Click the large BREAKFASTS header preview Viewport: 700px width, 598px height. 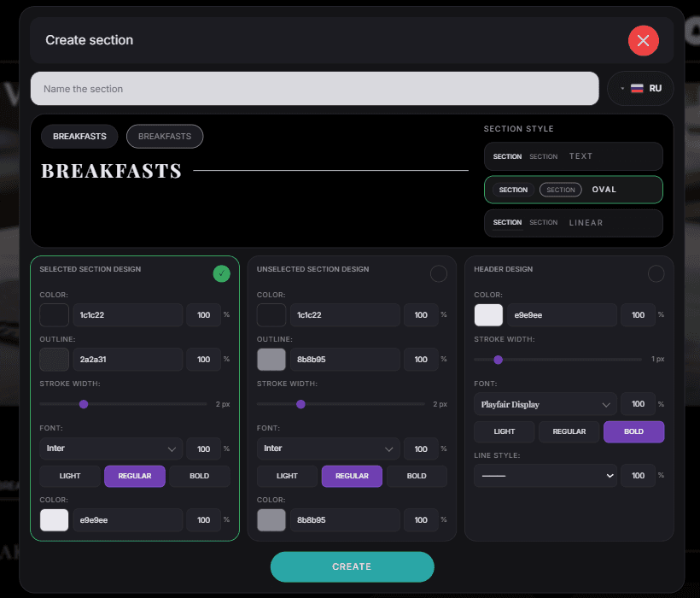(112, 171)
